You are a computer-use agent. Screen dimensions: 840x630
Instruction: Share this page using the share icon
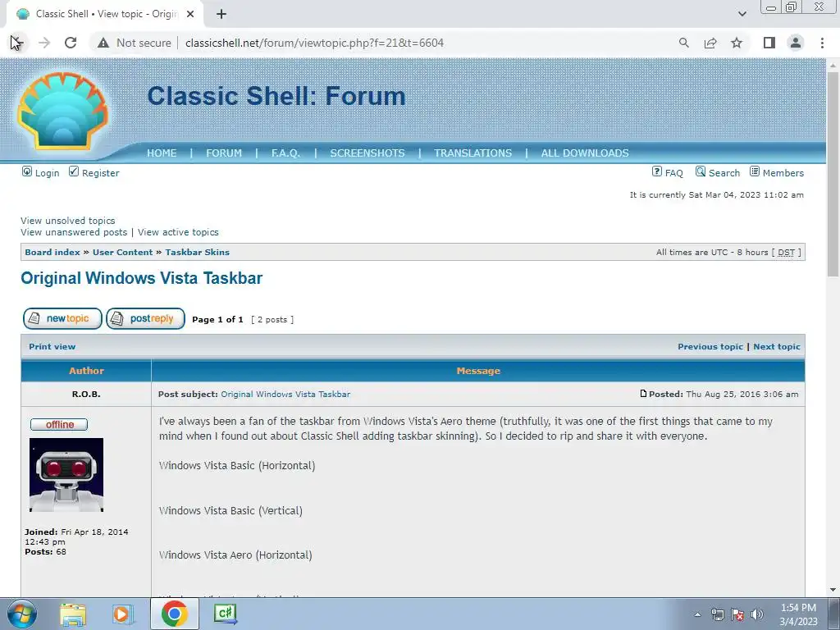click(710, 43)
